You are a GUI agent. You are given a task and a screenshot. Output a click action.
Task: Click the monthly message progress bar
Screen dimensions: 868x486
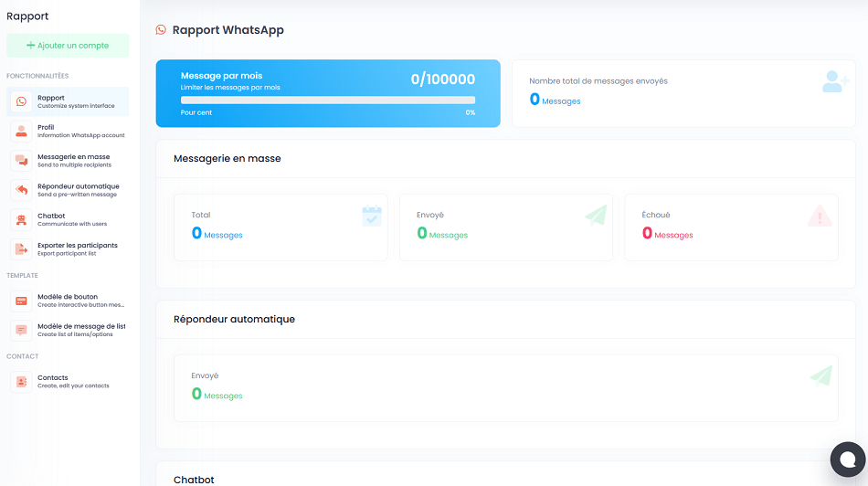coord(328,100)
